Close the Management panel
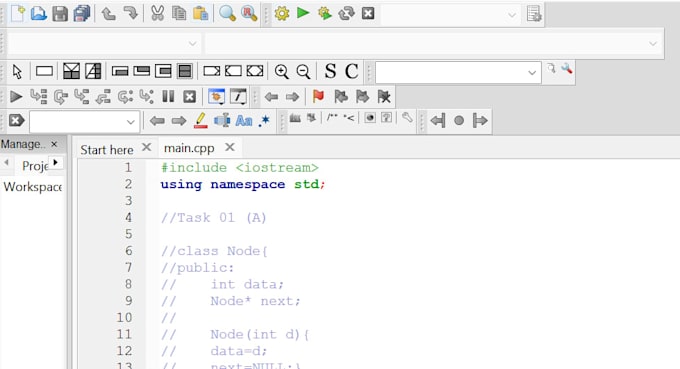The height and width of the screenshot is (369, 680). 54,144
